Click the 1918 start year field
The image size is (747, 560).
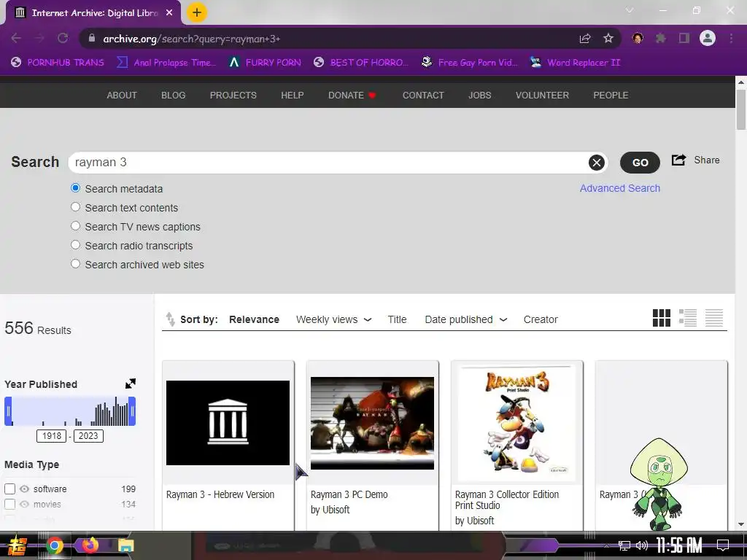click(52, 436)
